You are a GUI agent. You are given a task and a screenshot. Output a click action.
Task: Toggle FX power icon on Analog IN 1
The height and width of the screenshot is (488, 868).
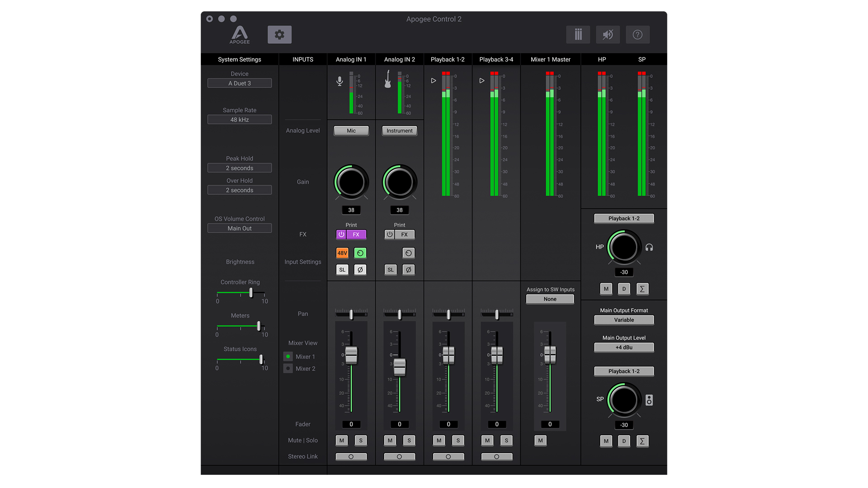pyautogui.click(x=341, y=235)
